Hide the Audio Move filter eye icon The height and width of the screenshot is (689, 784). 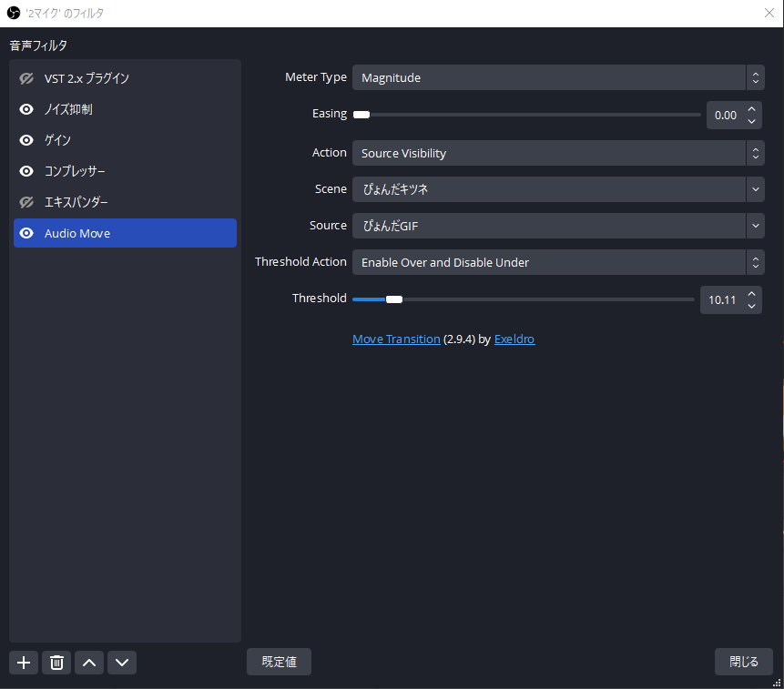click(x=26, y=233)
